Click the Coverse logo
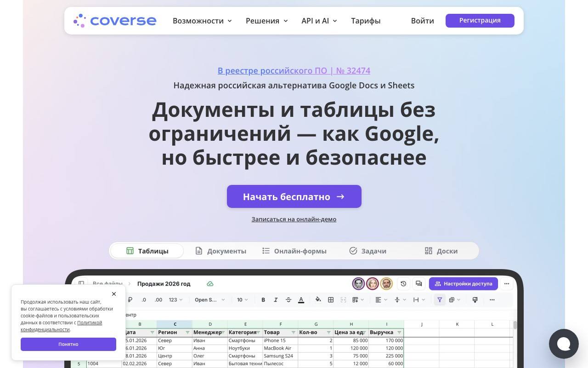 click(x=115, y=21)
